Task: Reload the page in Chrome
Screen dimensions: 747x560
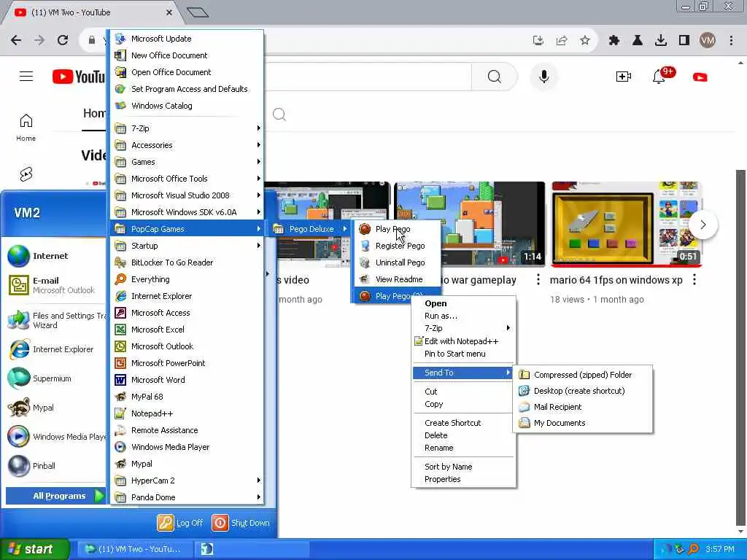Action: tap(63, 40)
